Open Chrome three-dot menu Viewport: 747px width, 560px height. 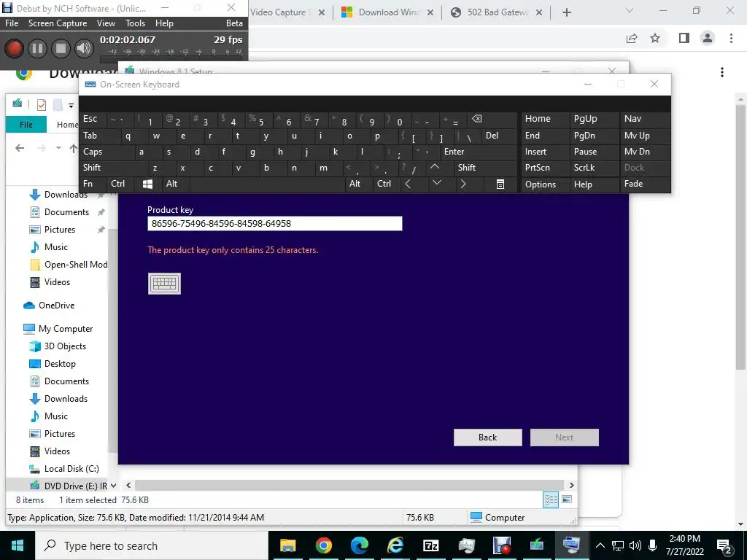731,38
